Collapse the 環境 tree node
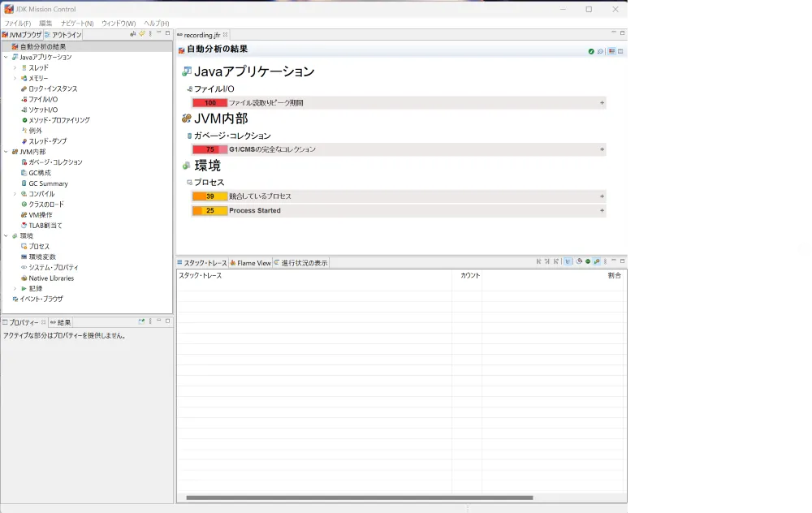 (x=6, y=235)
